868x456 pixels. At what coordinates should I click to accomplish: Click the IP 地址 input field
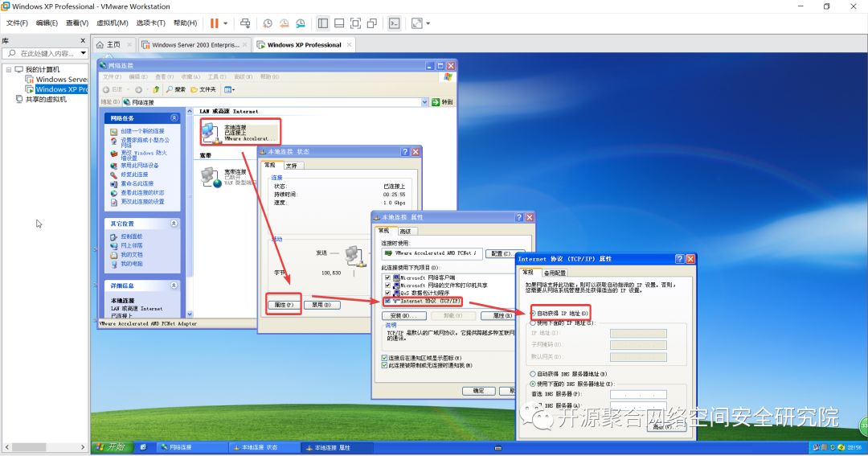(x=637, y=333)
